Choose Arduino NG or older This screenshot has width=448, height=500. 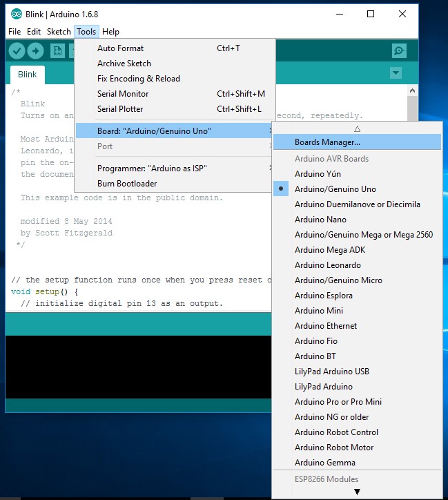pyautogui.click(x=357, y=417)
